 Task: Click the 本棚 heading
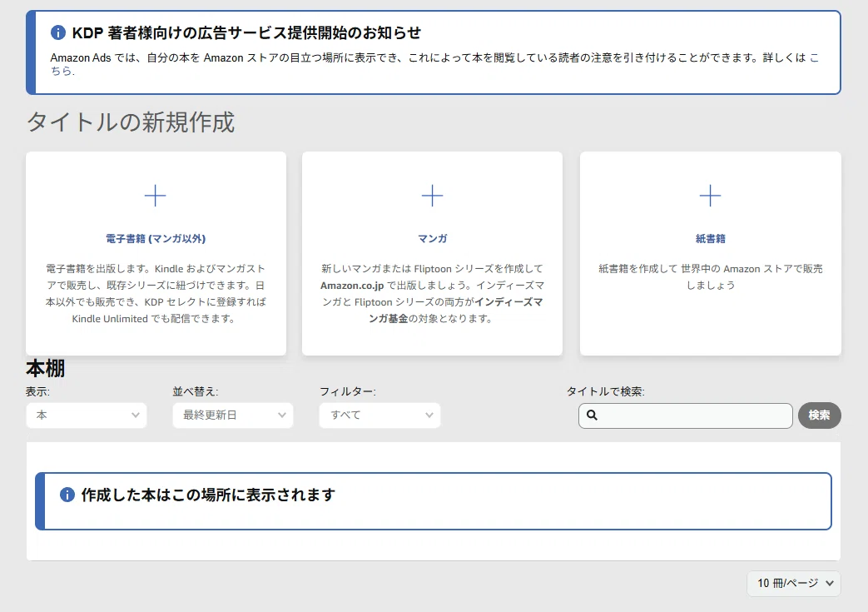coord(46,368)
